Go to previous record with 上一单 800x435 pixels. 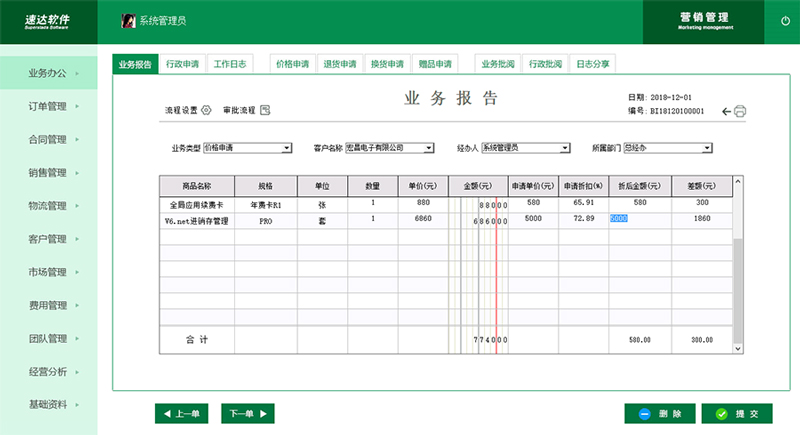[x=182, y=414]
